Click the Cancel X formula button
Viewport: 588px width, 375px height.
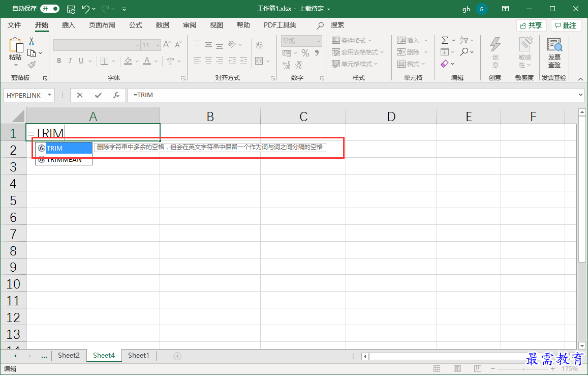[x=80, y=95]
